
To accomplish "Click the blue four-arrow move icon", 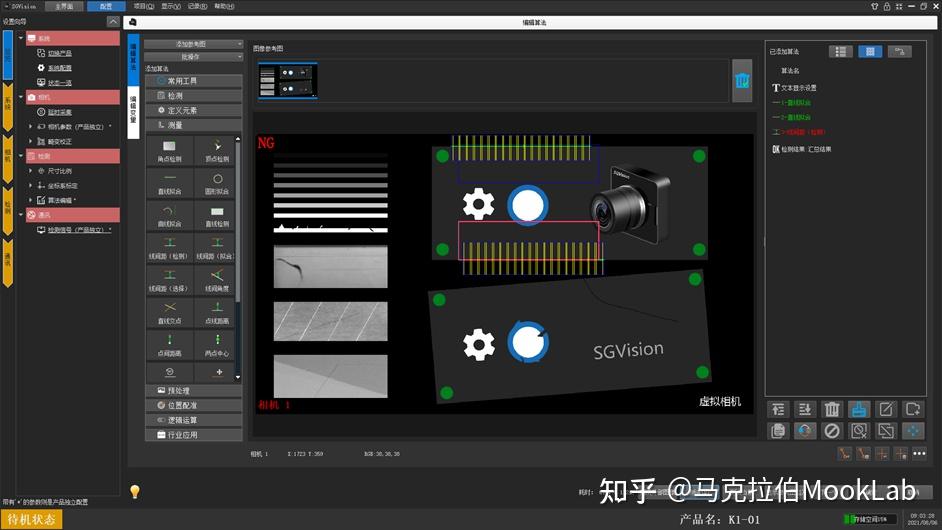I will (913, 431).
